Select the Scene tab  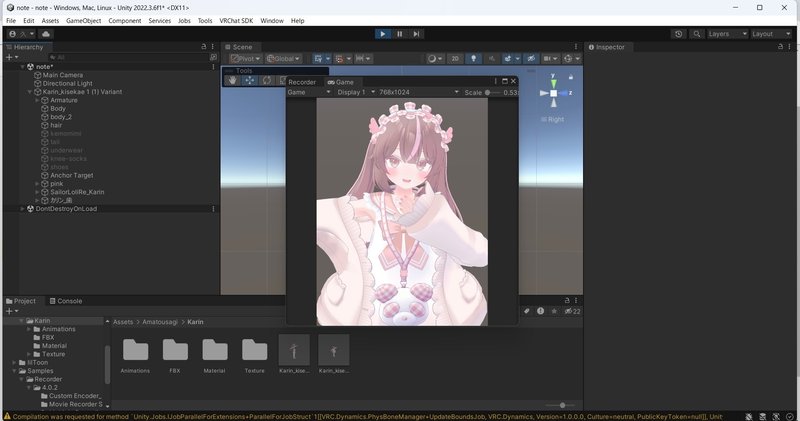click(x=239, y=47)
